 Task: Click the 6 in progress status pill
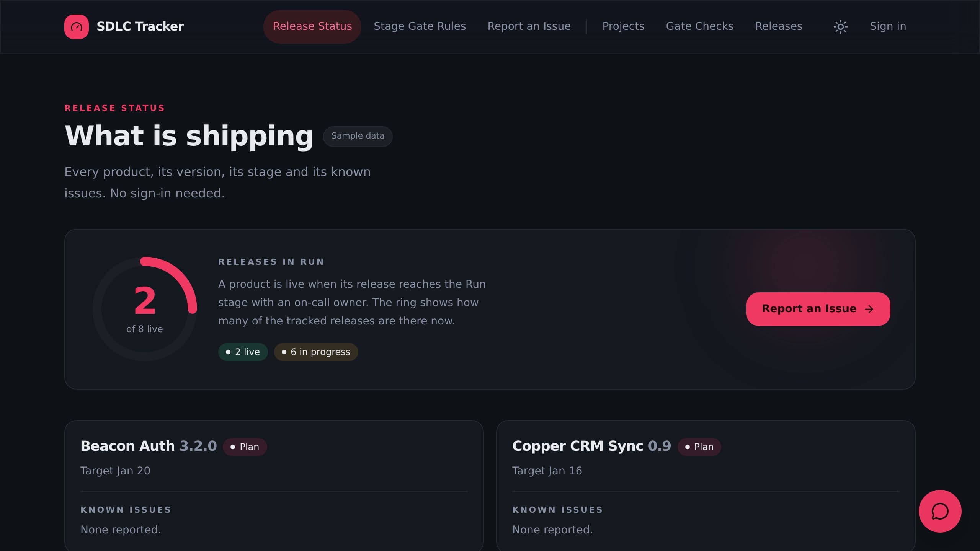(x=316, y=352)
